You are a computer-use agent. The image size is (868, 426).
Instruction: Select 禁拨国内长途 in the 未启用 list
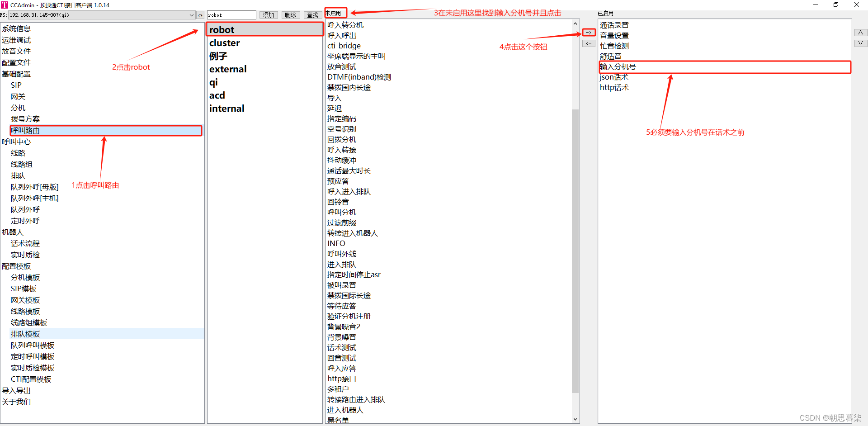click(x=349, y=88)
